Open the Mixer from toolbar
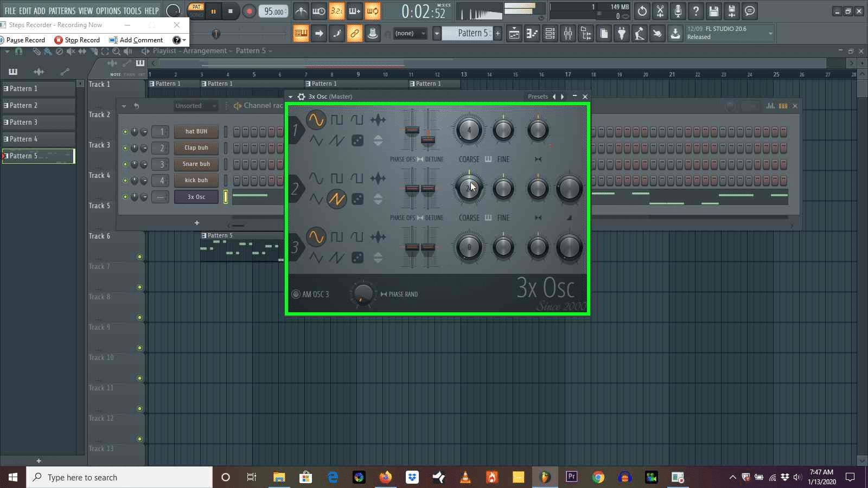Screen dimensions: 868x488 pos(568,34)
